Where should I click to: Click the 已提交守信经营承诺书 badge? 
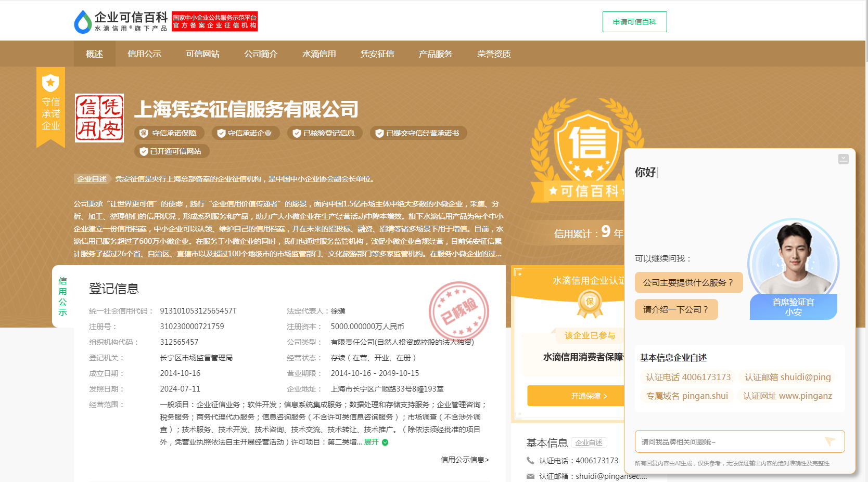click(x=418, y=133)
